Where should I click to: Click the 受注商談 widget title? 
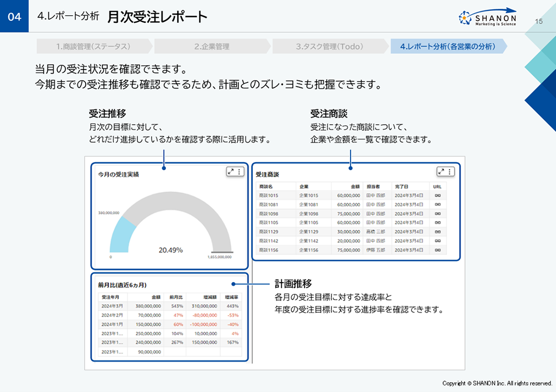[x=267, y=175]
